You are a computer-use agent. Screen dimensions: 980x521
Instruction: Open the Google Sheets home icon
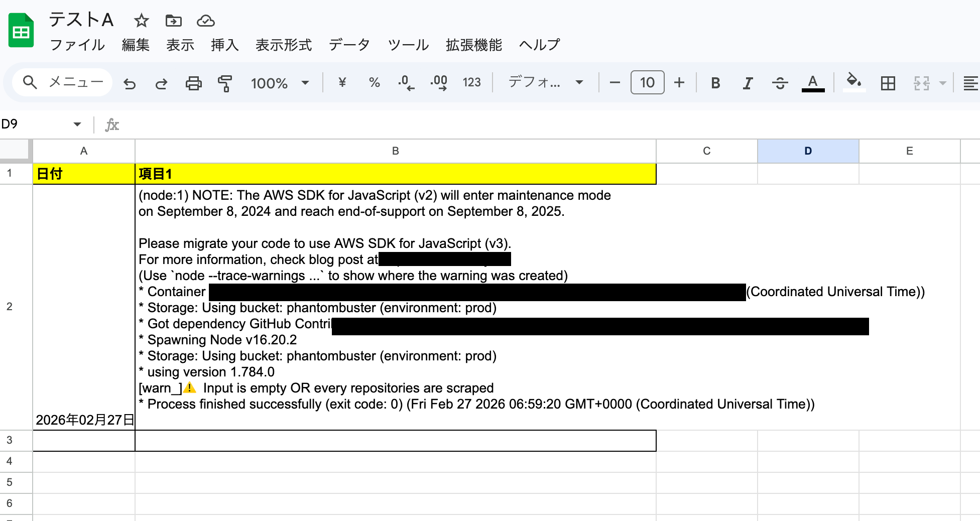pos(21,31)
